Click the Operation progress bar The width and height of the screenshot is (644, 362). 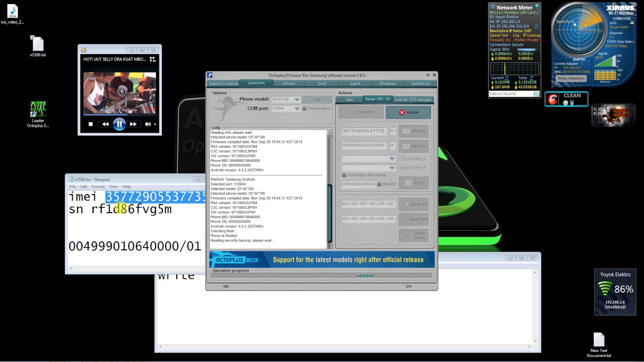point(321,276)
